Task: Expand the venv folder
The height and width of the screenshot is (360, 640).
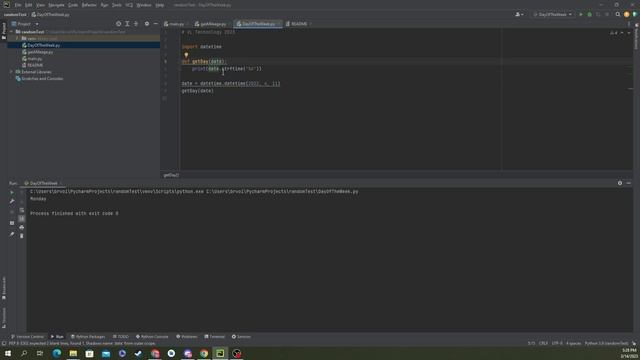Action: (17, 38)
